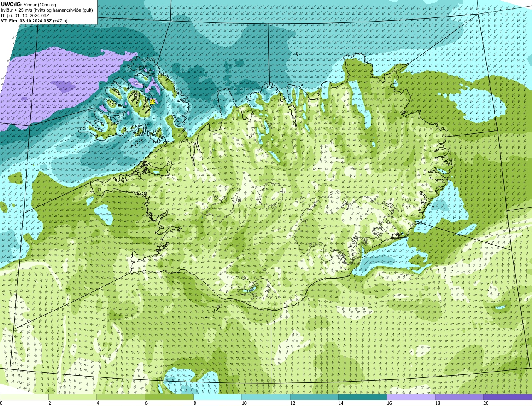Click the legend scale label '14'
Screen dimensions: 532x406
click(341, 403)
